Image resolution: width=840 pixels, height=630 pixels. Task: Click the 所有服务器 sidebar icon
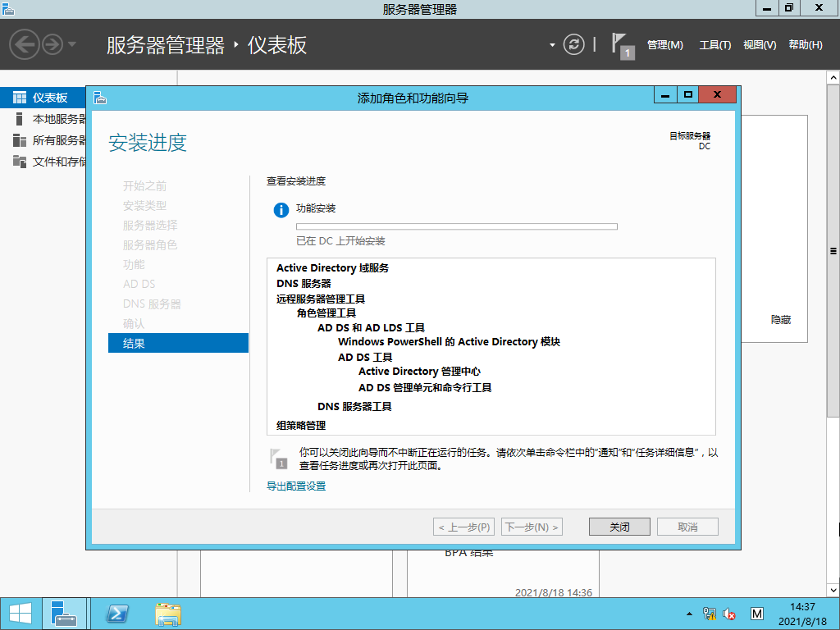point(20,140)
